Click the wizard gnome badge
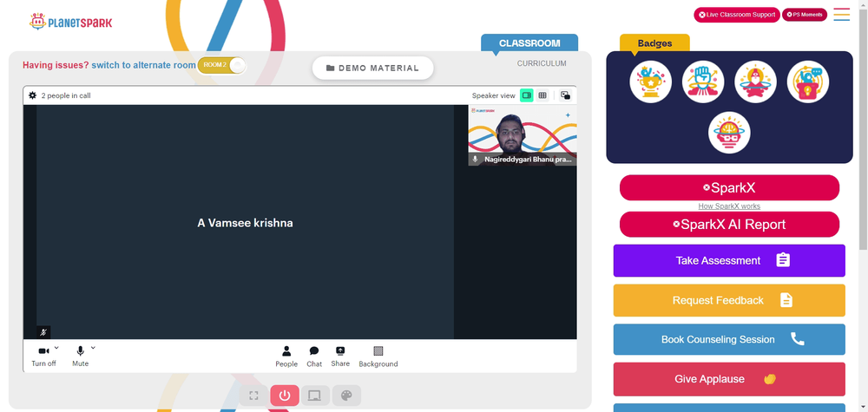 click(756, 82)
